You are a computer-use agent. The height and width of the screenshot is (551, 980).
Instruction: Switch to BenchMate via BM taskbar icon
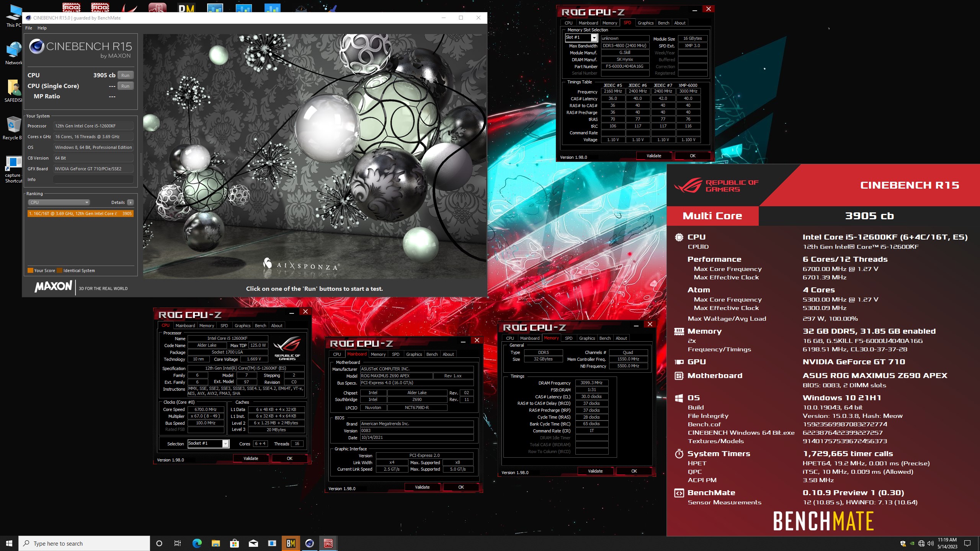point(291,543)
